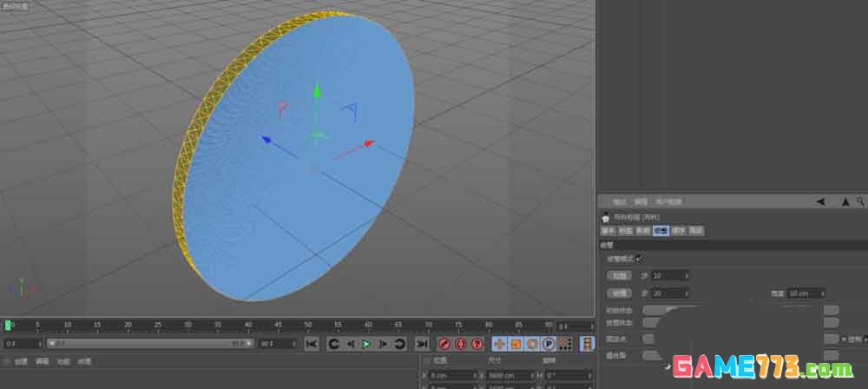Switch to the fifth Cache tab of cloth attributes

click(678, 230)
